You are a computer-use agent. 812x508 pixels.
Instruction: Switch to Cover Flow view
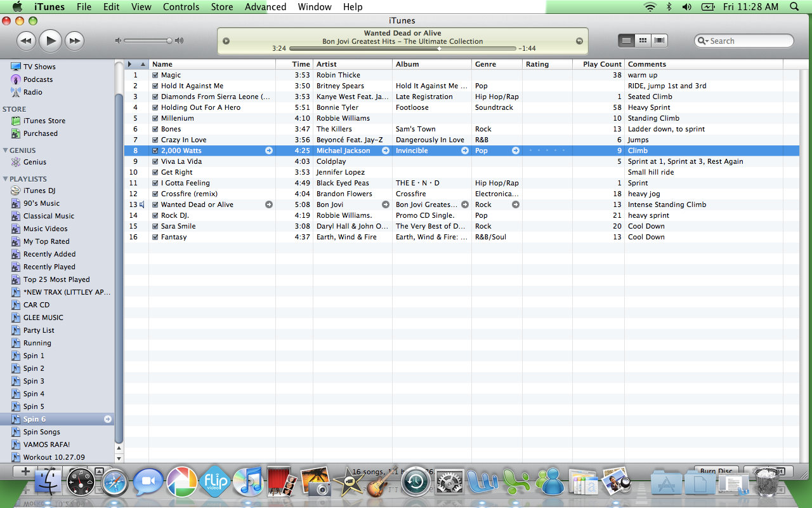coord(659,41)
